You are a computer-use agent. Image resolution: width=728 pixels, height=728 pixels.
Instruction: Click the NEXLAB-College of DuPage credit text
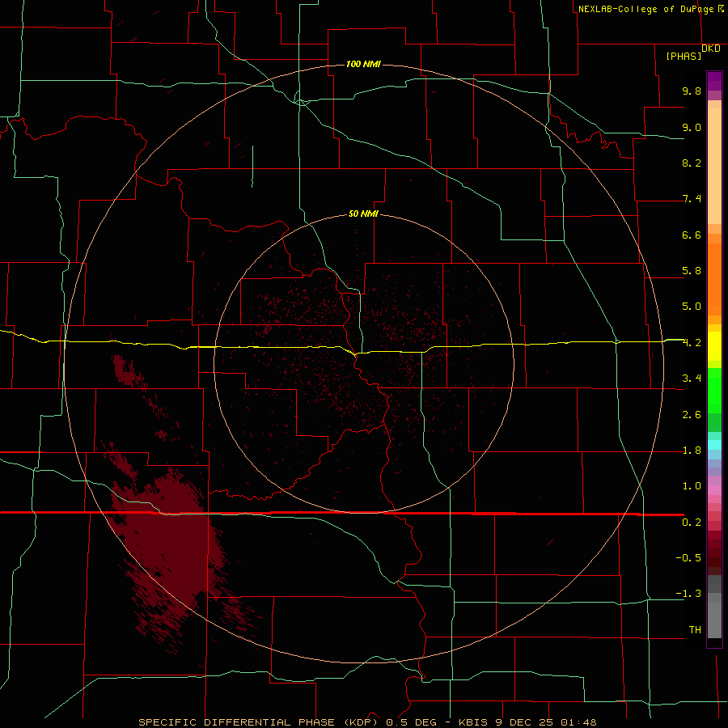tap(645, 9)
